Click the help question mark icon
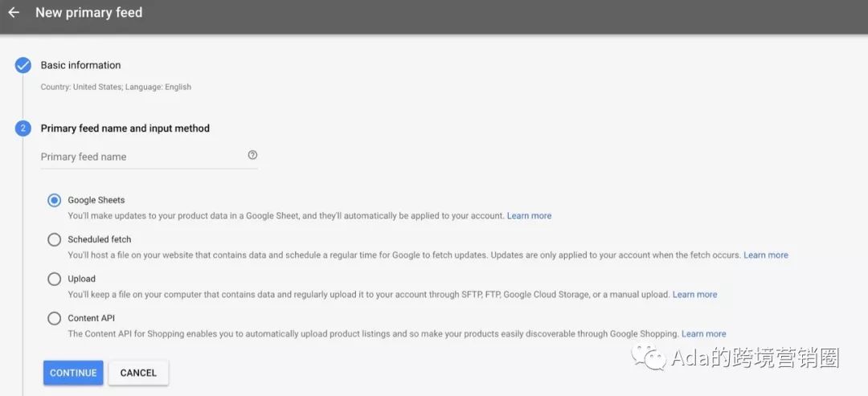Screen dimensions: 868x396 coord(252,155)
